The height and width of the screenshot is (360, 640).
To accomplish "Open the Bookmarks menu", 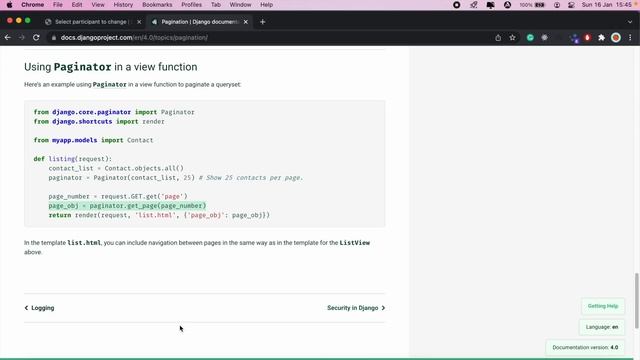I will coord(157,5).
